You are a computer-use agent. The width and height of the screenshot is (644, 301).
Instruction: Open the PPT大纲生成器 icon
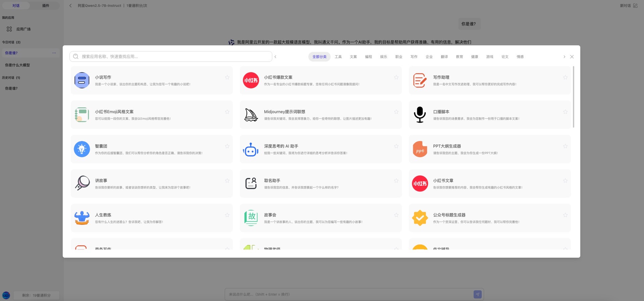420,149
